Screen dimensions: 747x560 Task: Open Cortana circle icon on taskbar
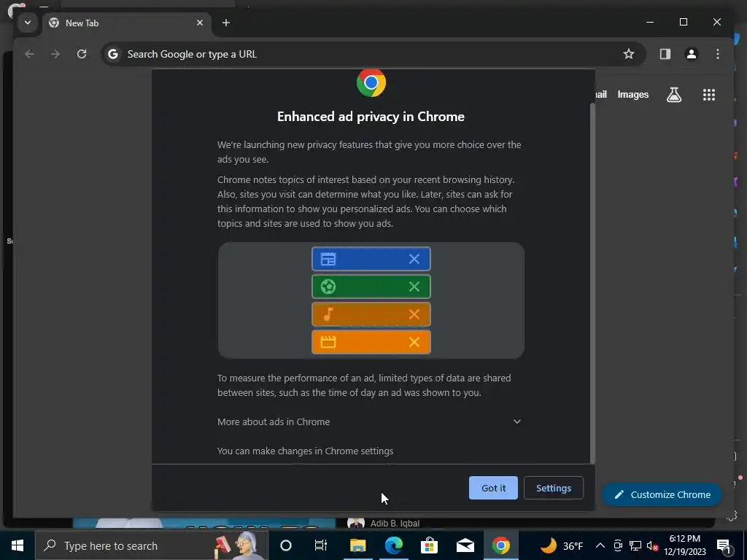pos(286,545)
